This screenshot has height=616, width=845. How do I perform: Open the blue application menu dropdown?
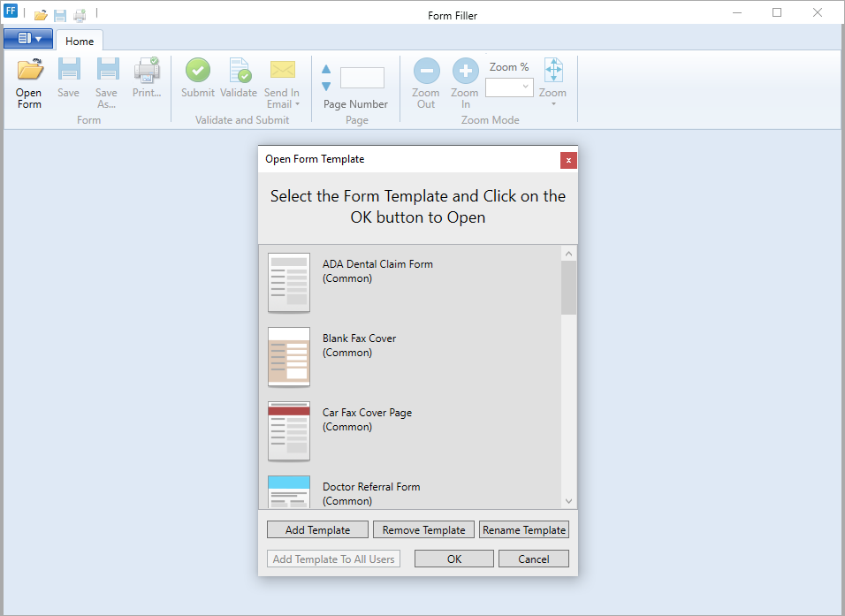point(28,39)
